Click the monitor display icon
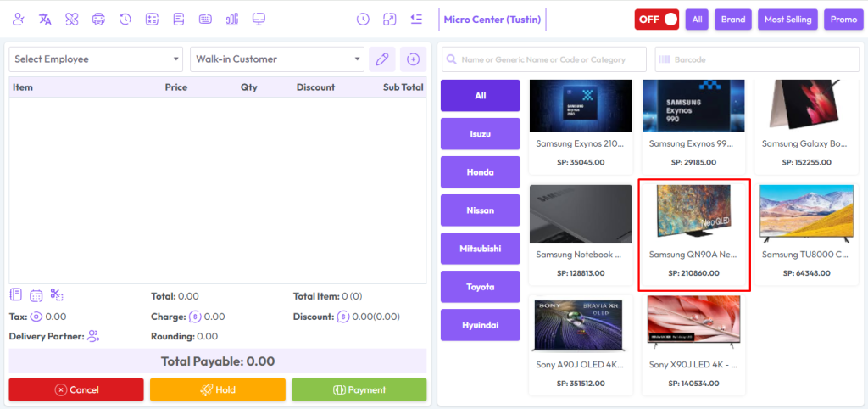868x409 pixels. tap(259, 20)
